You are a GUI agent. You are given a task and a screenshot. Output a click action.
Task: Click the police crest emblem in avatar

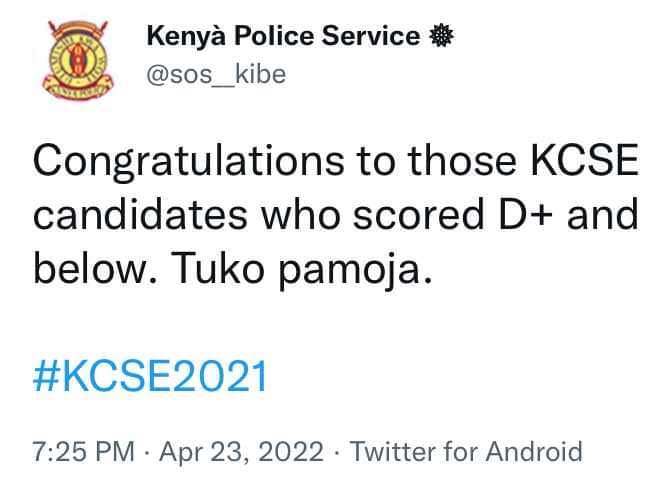[78, 60]
